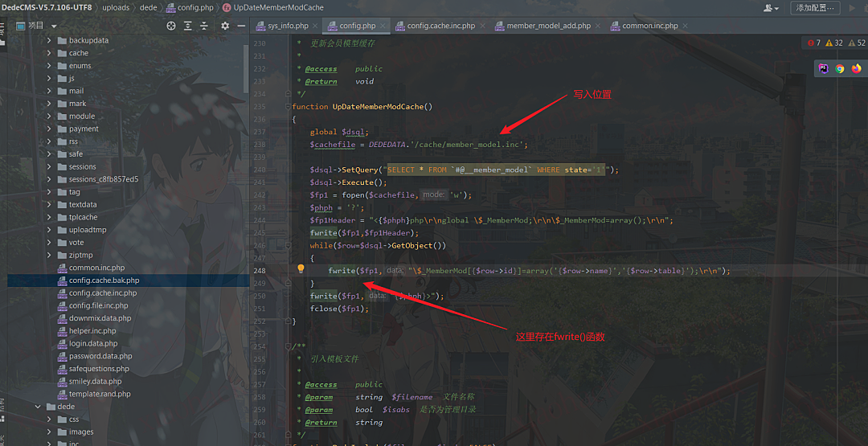Viewport: 868px width, 446px height.
Task: Close the common.inc.php tab
Action: pyautogui.click(x=686, y=26)
